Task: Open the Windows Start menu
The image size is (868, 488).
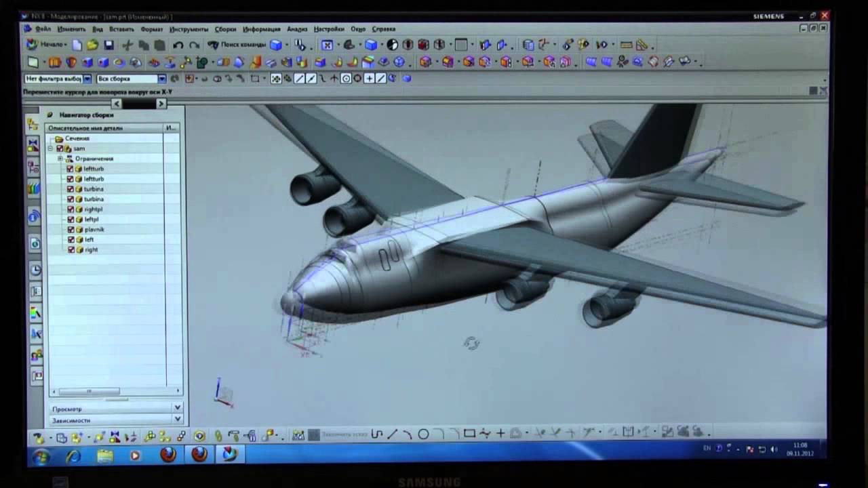Action: click(x=41, y=456)
